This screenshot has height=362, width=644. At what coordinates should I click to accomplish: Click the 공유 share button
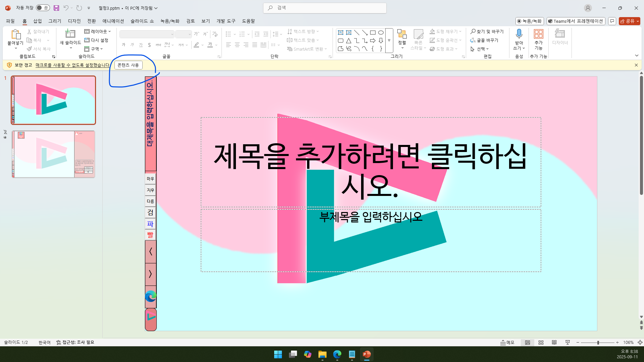[x=630, y=21]
